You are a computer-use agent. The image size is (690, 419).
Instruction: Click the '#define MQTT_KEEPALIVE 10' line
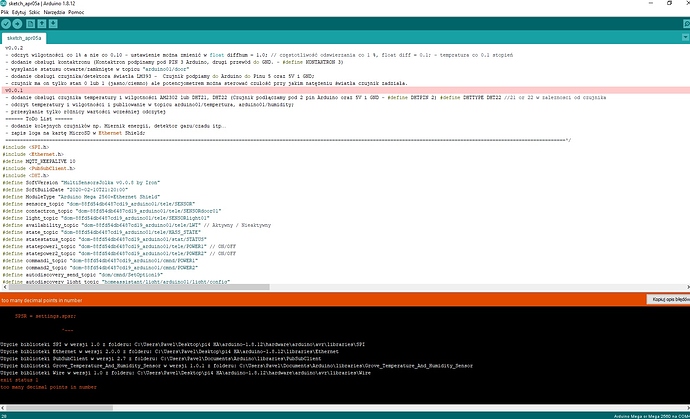(x=39, y=161)
